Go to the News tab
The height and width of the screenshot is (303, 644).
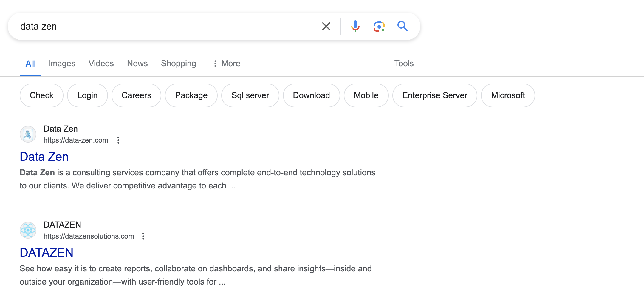(137, 64)
